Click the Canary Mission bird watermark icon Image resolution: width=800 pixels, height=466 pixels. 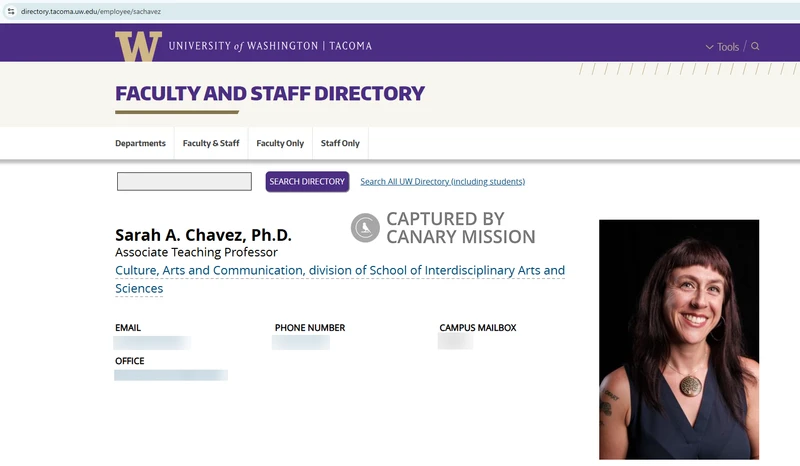(x=365, y=228)
